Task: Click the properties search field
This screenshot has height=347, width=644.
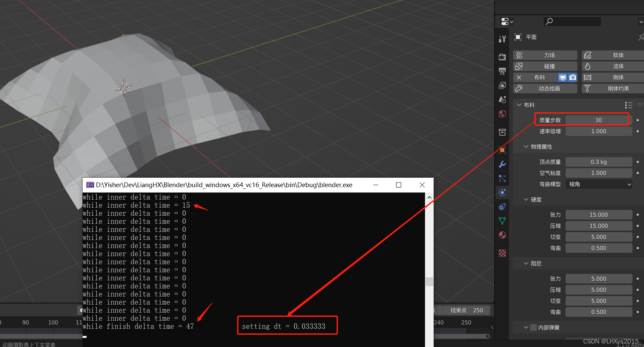Action: 572,22
